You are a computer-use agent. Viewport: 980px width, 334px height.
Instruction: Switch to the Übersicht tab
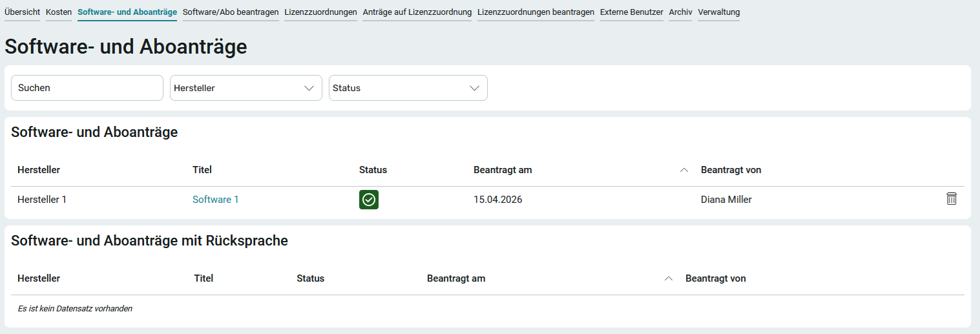coord(22,12)
